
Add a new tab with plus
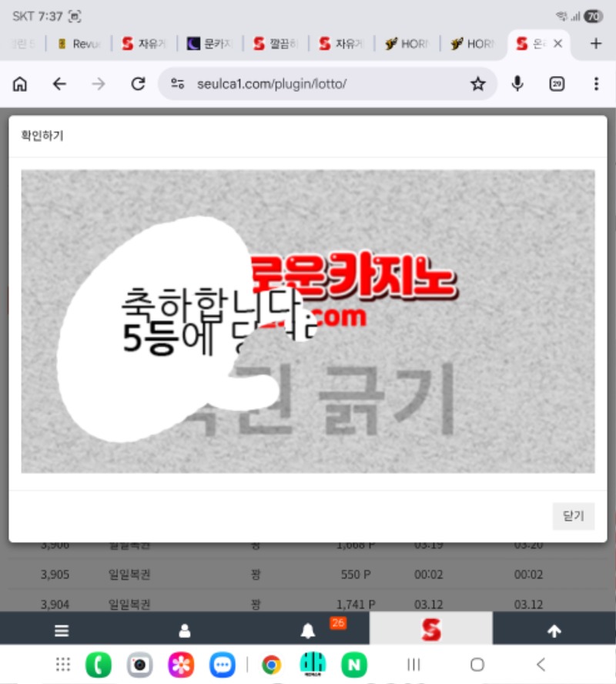coord(595,44)
